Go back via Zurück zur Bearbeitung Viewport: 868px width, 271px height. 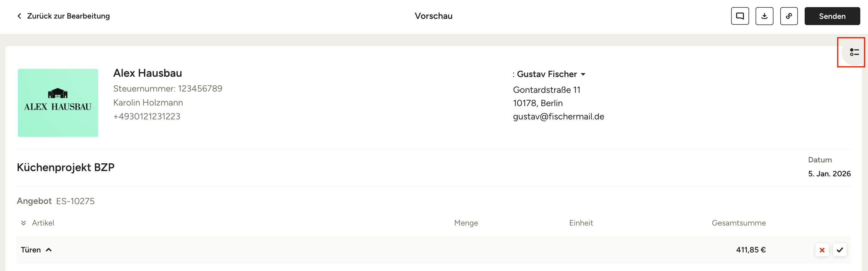coord(68,16)
